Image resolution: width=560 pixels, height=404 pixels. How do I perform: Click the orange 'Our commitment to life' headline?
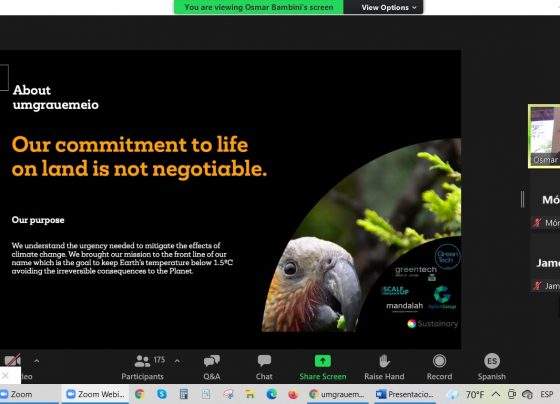click(x=139, y=156)
